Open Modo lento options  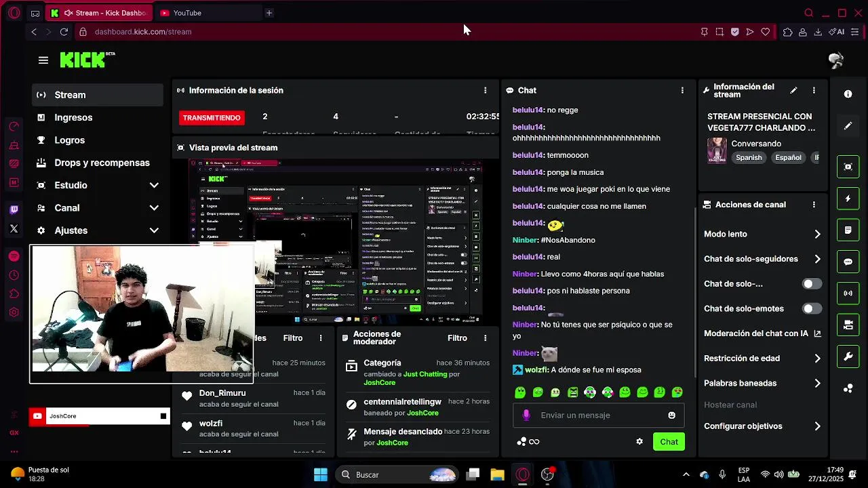763,235
